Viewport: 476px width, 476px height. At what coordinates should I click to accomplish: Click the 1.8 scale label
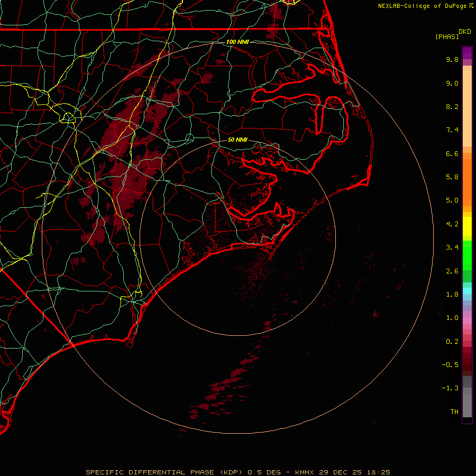(452, 295)
